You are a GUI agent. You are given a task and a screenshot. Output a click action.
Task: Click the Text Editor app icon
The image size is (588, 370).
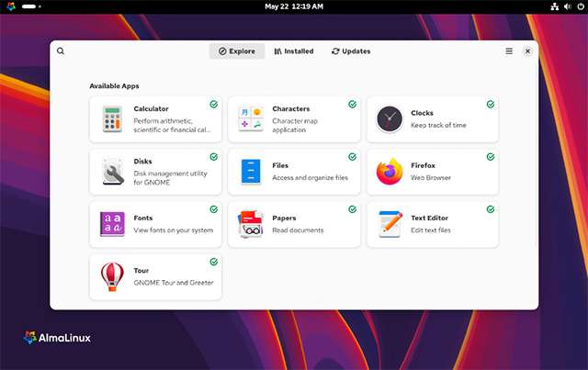pyautogui.click(x=390, y=224)
